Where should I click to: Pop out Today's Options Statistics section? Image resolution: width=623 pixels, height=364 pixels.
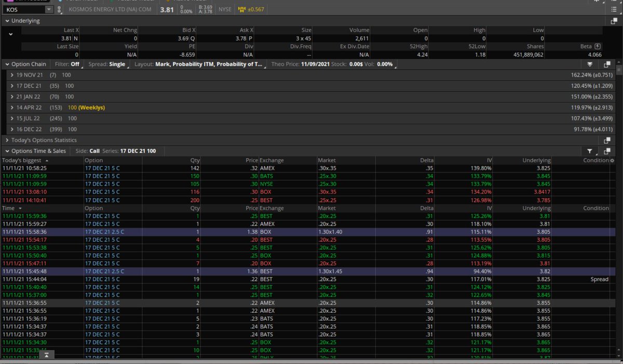pyautogui.click(x=607, y=140)
